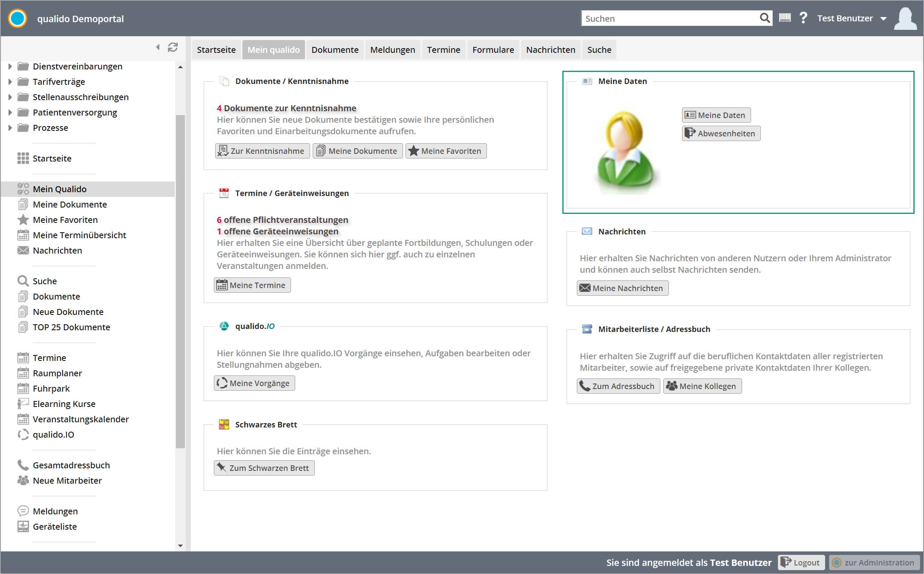Open the Abwesenheiten button
The image size is (924, 574).
tap(721, 133)
